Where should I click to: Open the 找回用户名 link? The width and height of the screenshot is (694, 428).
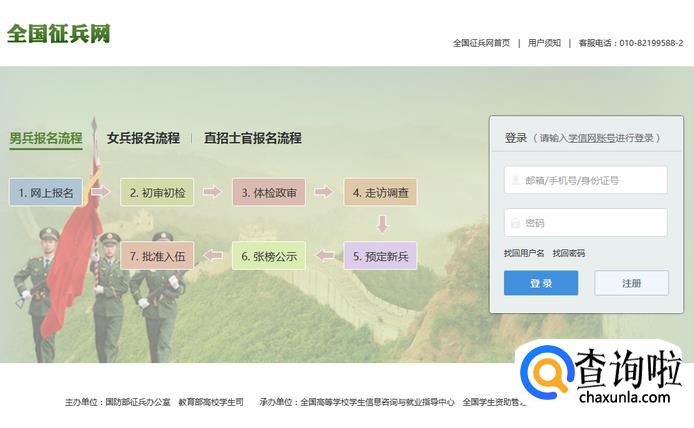524,253
